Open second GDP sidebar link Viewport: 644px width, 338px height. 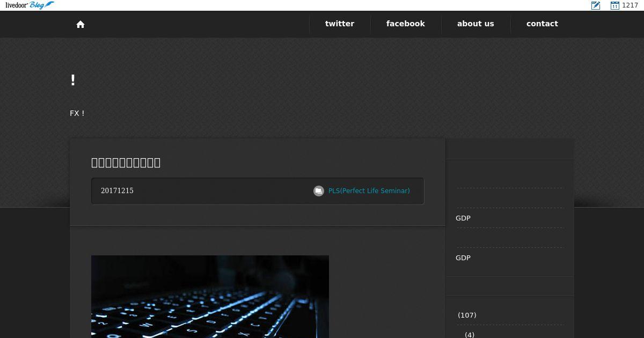click(x=463, y=258)
